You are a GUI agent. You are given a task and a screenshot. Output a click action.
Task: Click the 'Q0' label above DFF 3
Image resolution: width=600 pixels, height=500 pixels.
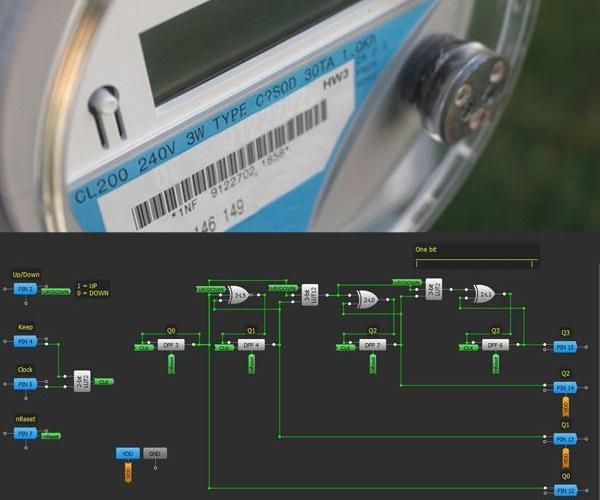pos(171,330)
